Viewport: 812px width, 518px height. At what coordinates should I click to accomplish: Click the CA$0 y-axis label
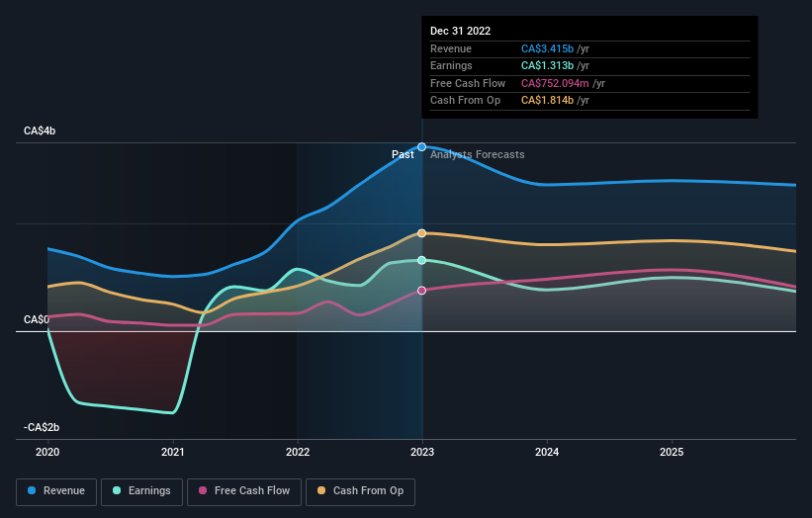37,320
